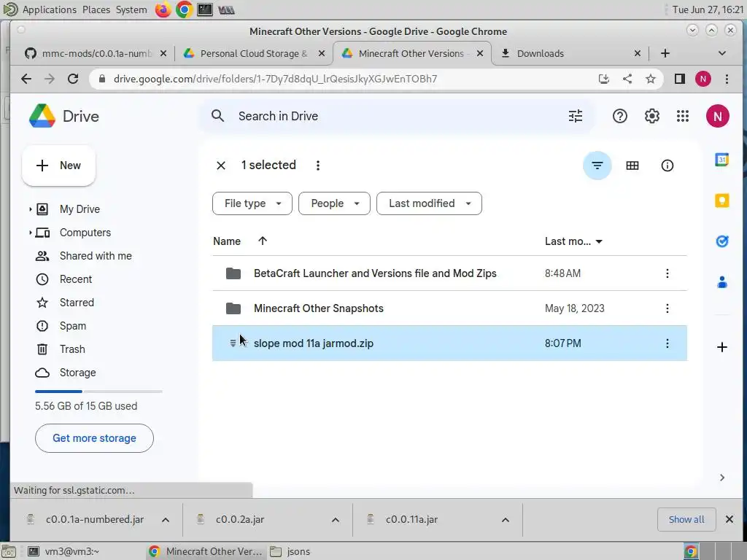Open Recent files

pos(75,279)
